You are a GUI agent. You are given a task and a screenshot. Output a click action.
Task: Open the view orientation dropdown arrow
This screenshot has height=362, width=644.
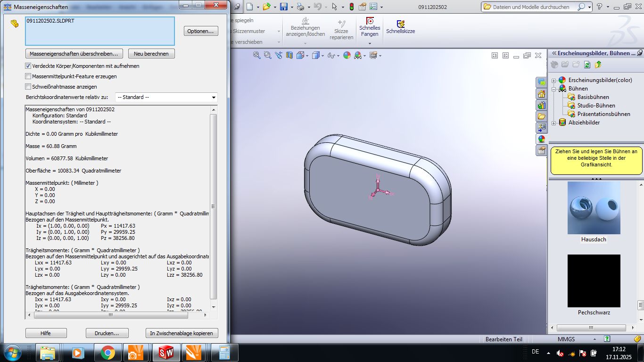click(307, 56)
